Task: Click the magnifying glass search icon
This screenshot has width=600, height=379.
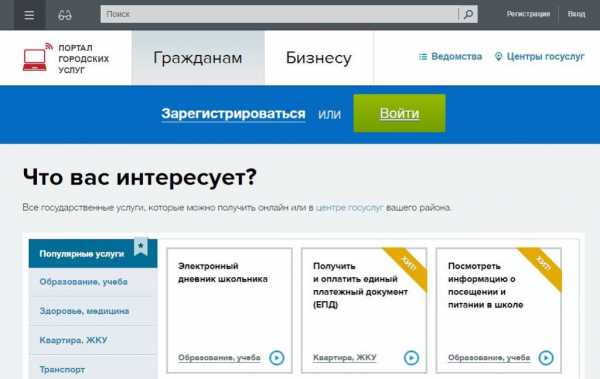Action: [468, 15]
